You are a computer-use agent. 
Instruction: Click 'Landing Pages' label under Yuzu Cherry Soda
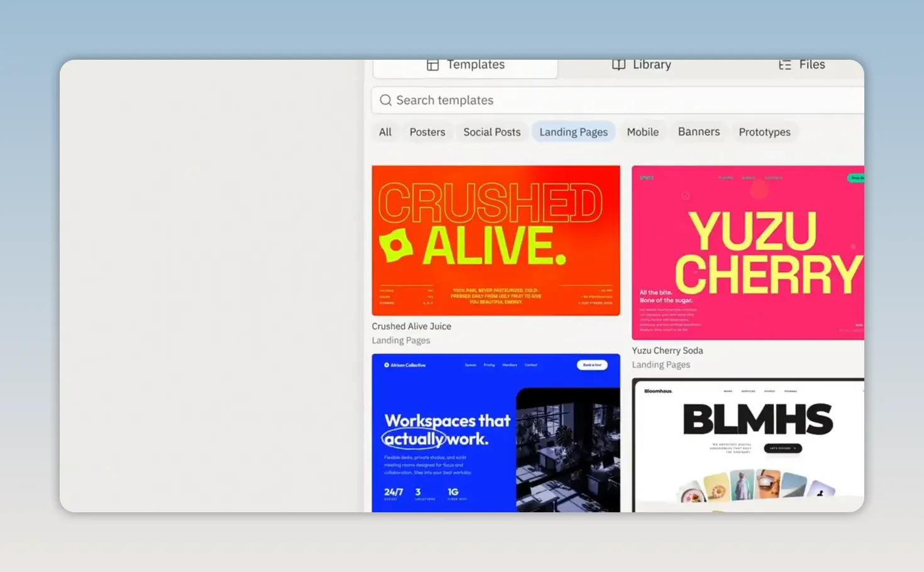(x=661, y=365)
